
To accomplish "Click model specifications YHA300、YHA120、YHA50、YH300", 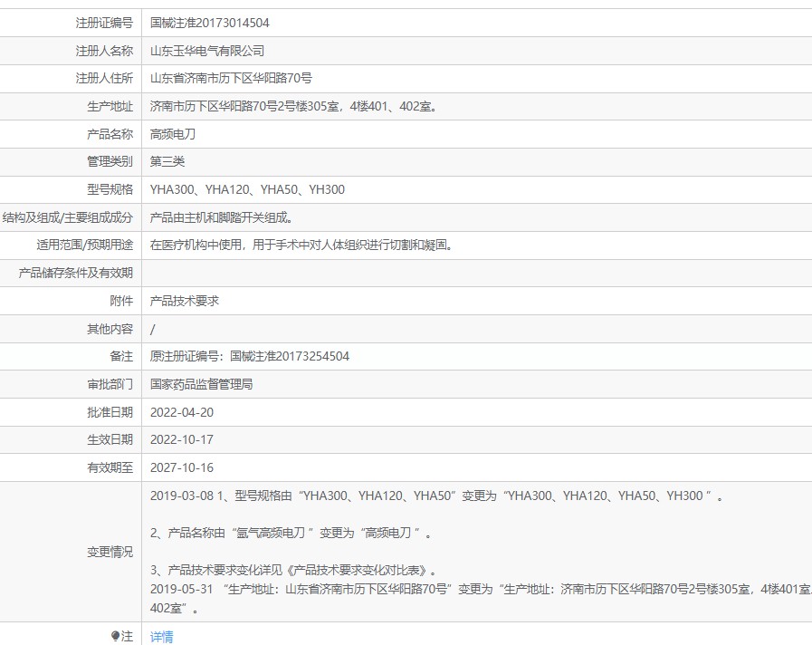I will click(x=247, y=189).
